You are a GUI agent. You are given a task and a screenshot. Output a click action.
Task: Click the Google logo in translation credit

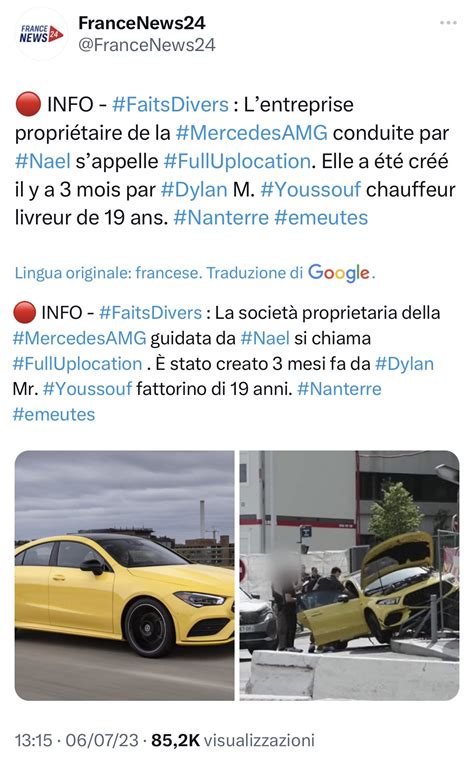[338, 273]
